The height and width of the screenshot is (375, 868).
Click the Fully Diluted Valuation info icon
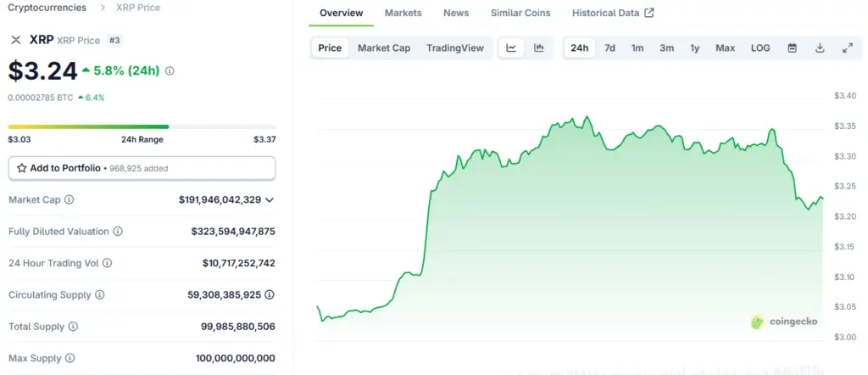[x=118, y=232]
